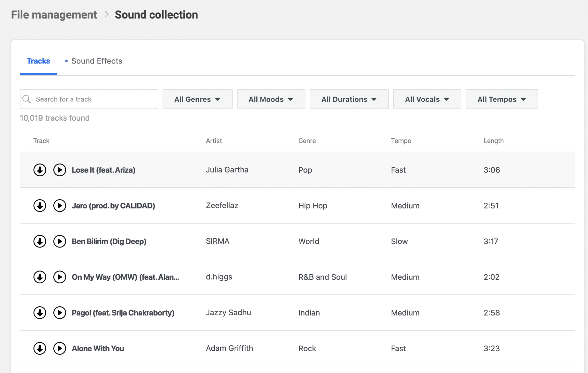Play the Jaro (prod. by CALIDAD) track
Screen dimensions: 588x373
coord(60,206)
